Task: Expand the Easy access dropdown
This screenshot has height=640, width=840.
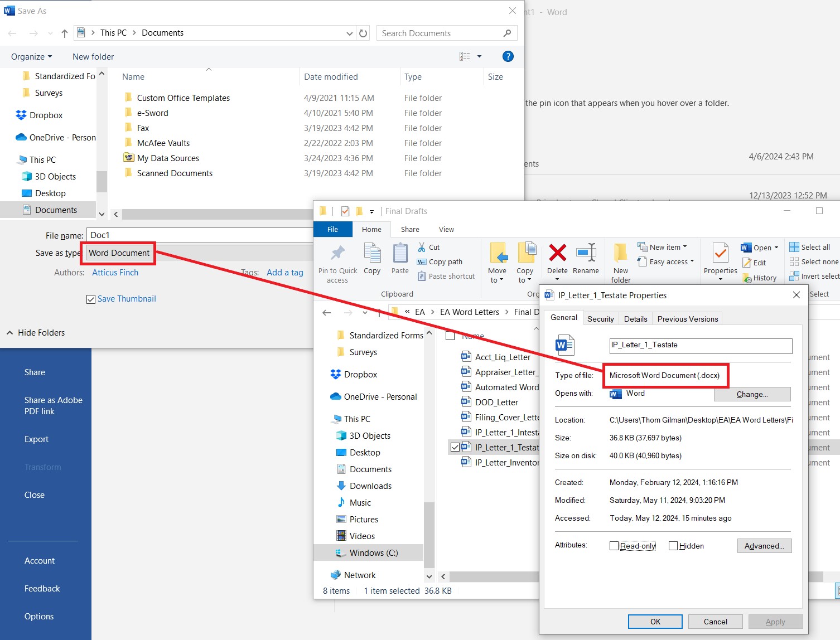Action: point(665,261)
